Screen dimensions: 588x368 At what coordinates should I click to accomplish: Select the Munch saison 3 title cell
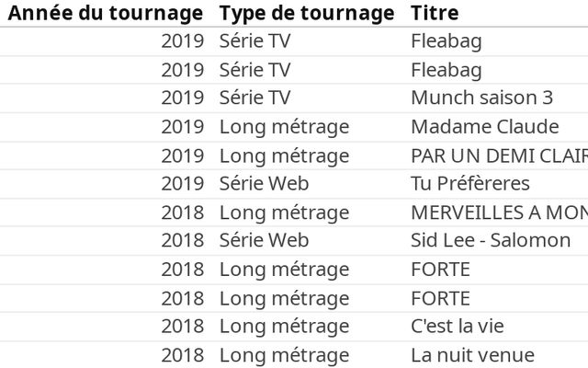(x=481, y=98)
